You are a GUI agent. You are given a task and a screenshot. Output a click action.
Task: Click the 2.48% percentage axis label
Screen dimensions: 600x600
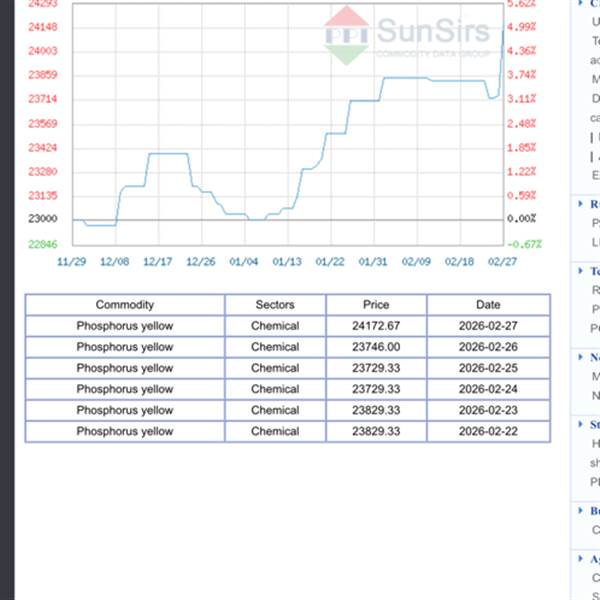[x=522, y=124]
